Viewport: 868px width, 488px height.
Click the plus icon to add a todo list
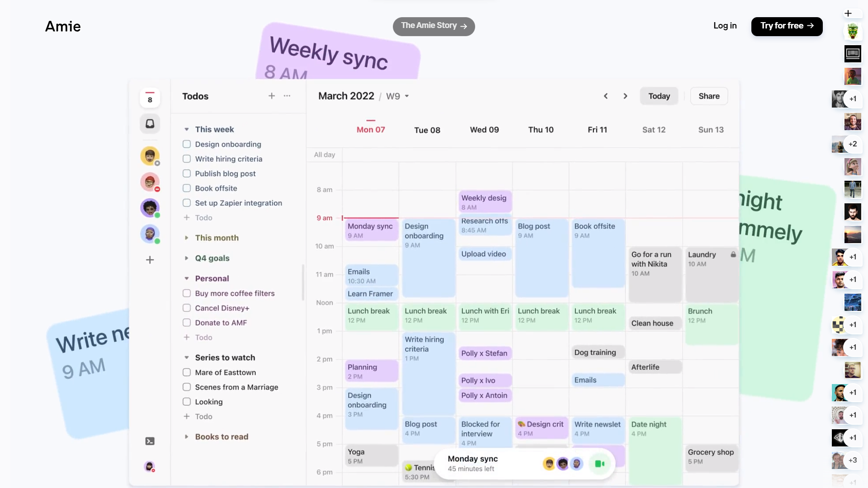tap(272, 96)
